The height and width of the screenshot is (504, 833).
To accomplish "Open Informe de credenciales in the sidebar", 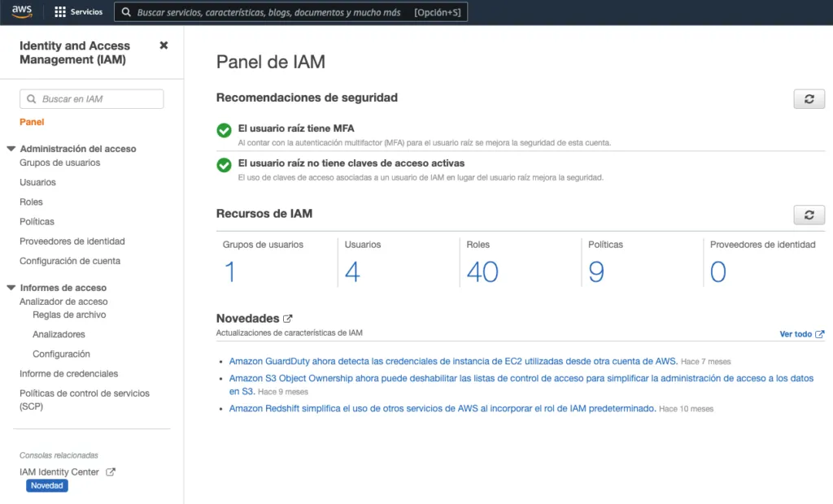I will tap(68, 373).
